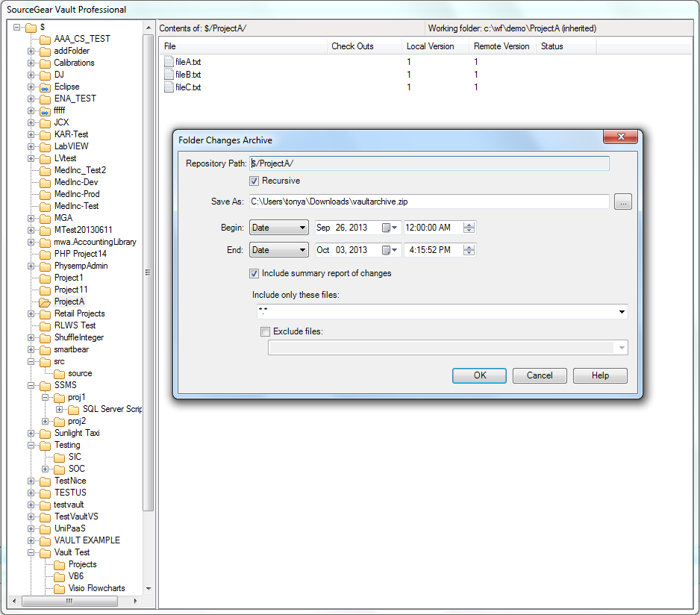Collapse the SSMS folder node
The image size is (700, 615).
tap(31, 385)
